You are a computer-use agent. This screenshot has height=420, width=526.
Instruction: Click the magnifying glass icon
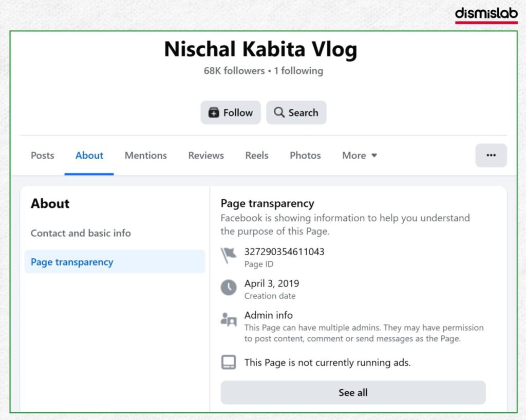click(x=279, y=112)
